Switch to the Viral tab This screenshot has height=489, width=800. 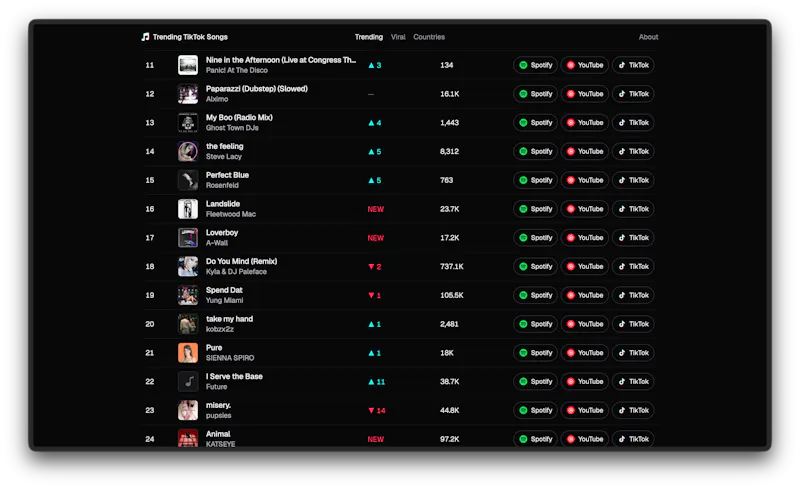click(x=398, y=37)
